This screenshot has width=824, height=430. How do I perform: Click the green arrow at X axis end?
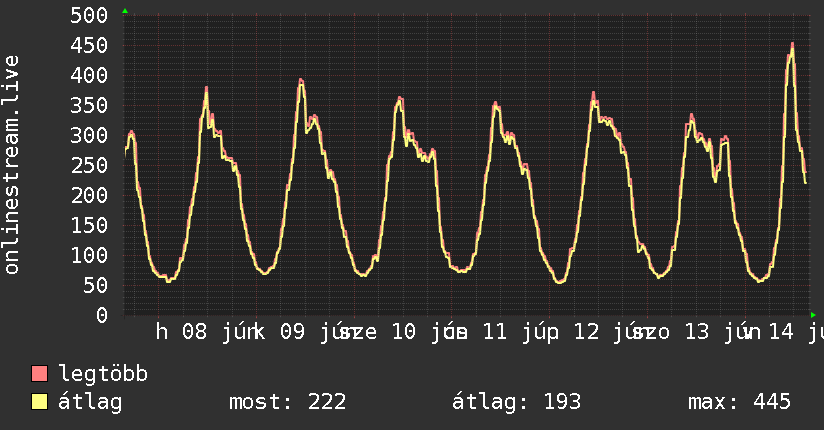pos(813,315)
